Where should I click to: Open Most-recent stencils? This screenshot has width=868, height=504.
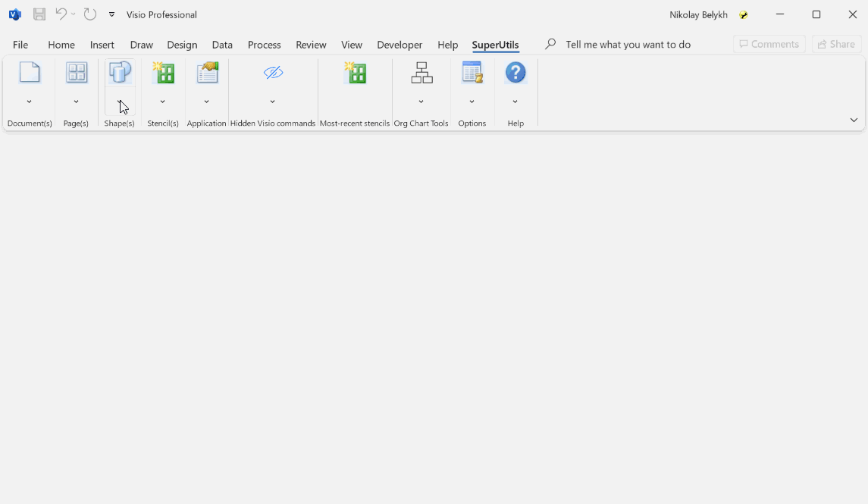click(x=355, y=72)
